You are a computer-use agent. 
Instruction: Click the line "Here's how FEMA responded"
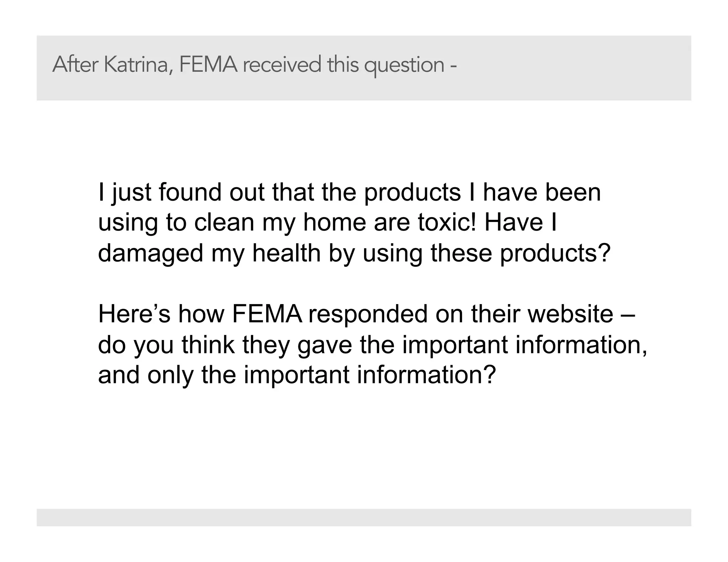point(364,314)
